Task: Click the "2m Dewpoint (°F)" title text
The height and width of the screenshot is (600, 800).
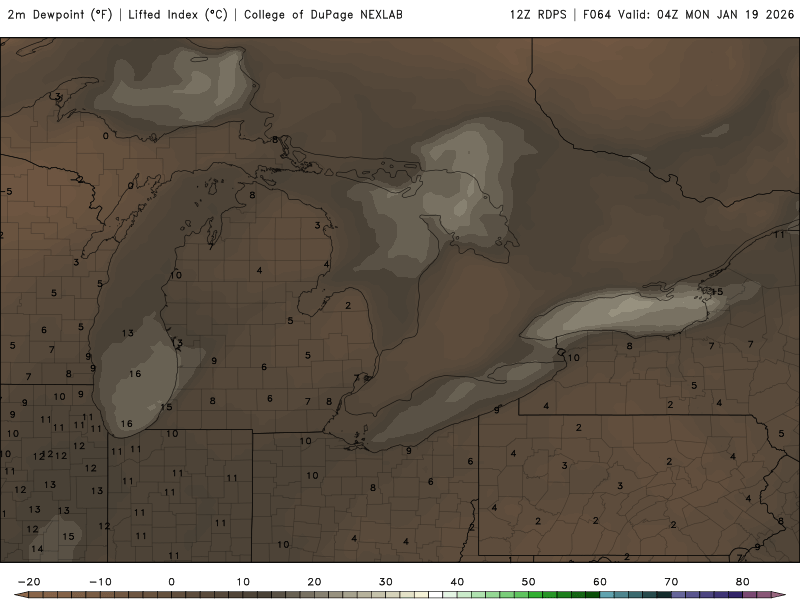Action: click(x=60, y=15)
